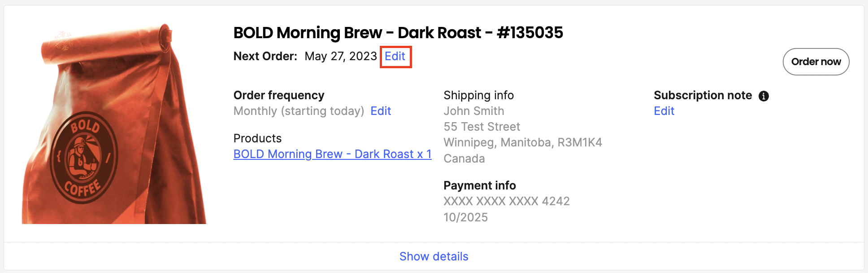Select the subscription title with #135035
The width and height of the screenshot is (868, 273).
click(x=398, y=32)
